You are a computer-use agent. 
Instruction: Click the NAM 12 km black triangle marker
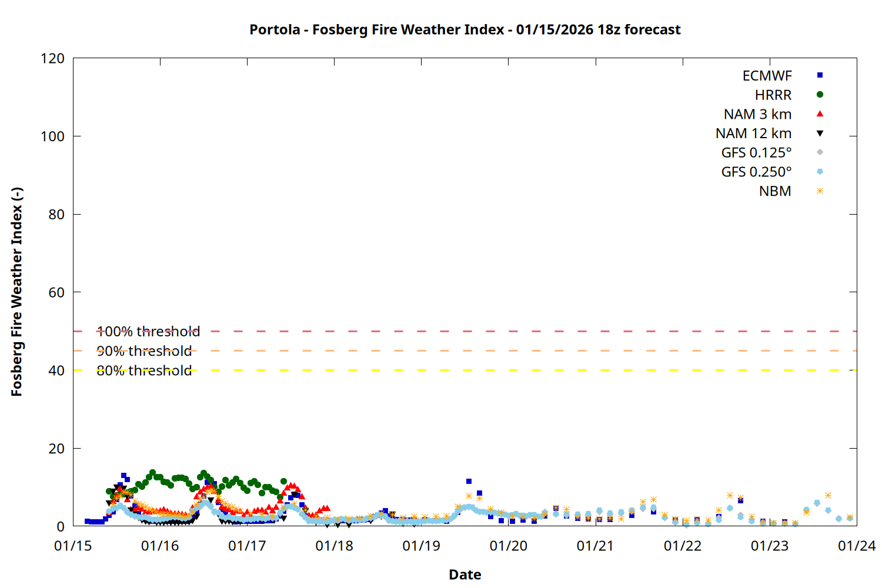click(820, 133)
